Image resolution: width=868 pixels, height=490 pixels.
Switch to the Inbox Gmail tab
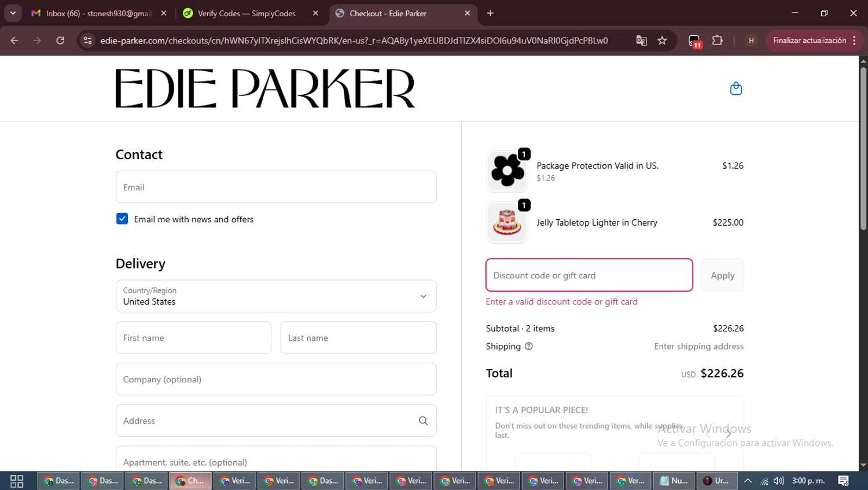click(x=98, y=13)
